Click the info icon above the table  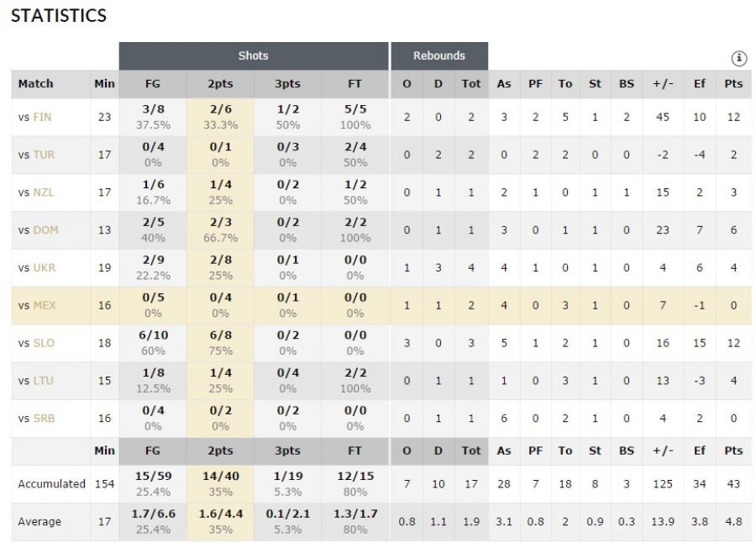[x=739, y=58]
